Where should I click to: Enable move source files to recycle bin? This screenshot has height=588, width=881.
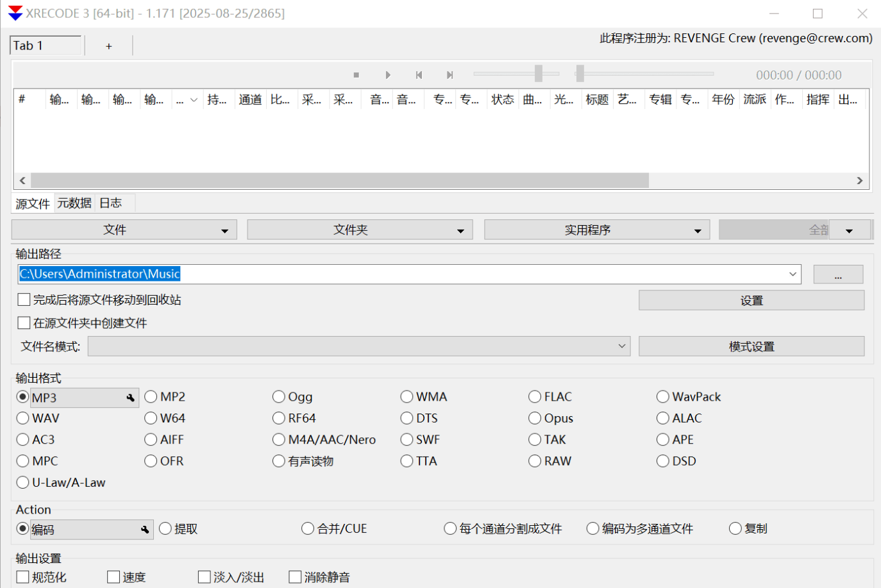(x=24, y=299)
